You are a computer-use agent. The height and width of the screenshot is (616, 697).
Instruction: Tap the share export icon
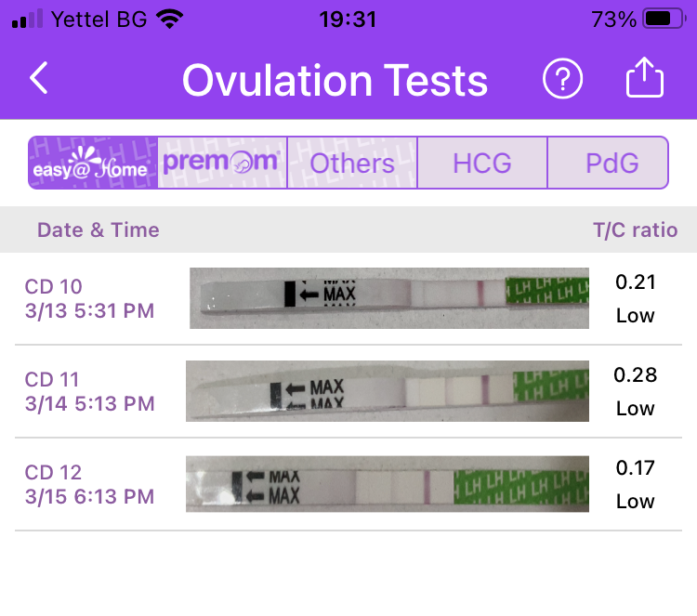coord(645,80)
